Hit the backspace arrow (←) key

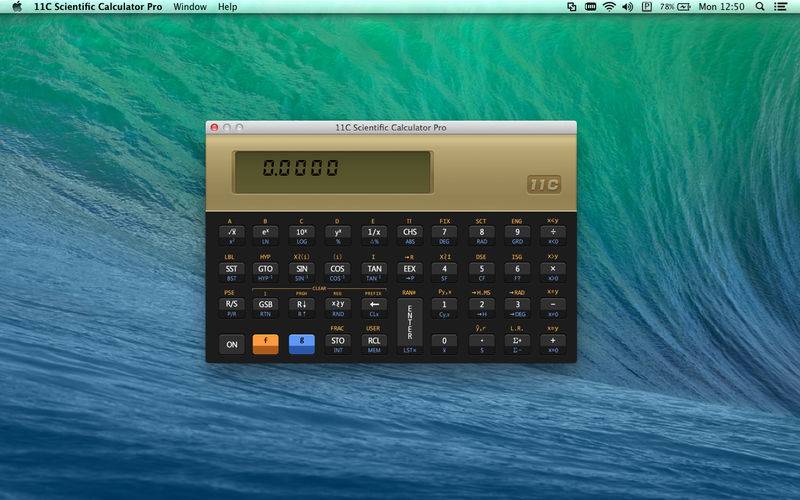[374, 308]
